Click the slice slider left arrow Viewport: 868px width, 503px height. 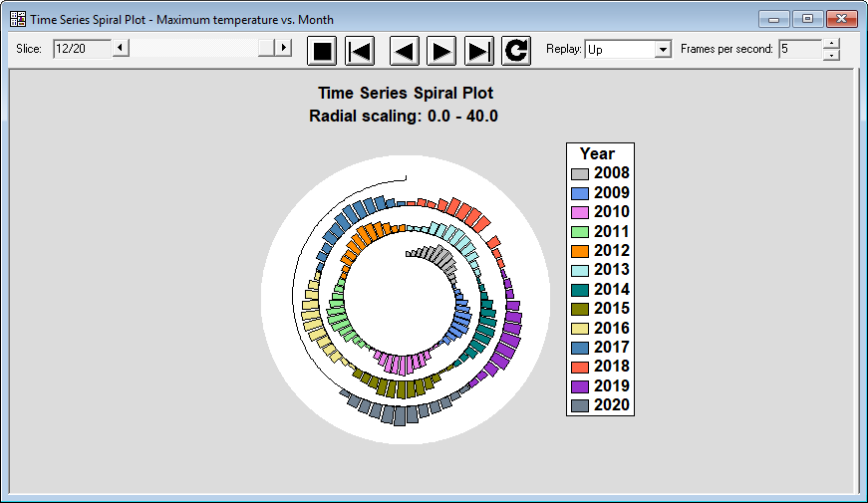click(x=121, y=48)
